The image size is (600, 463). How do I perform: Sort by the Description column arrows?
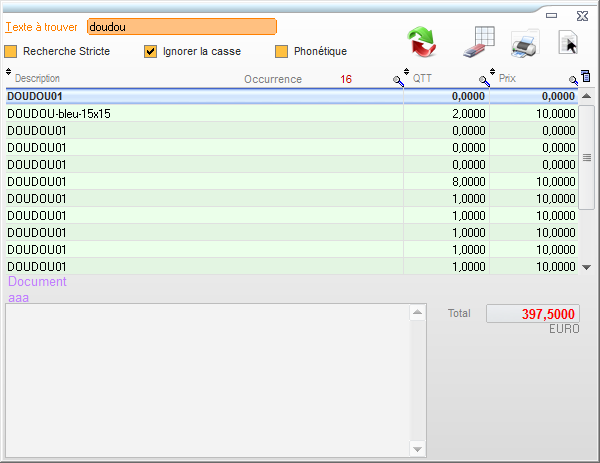click(x=9, y=72)
